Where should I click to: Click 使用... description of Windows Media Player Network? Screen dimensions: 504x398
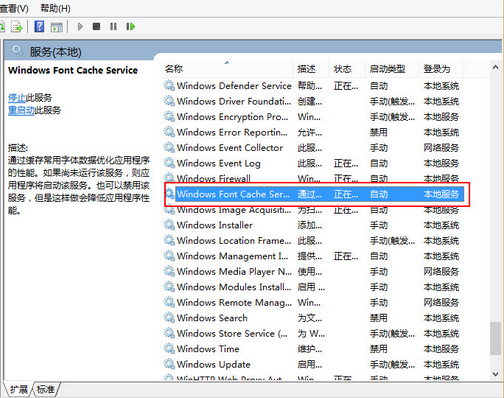click(x=310, y=271)
